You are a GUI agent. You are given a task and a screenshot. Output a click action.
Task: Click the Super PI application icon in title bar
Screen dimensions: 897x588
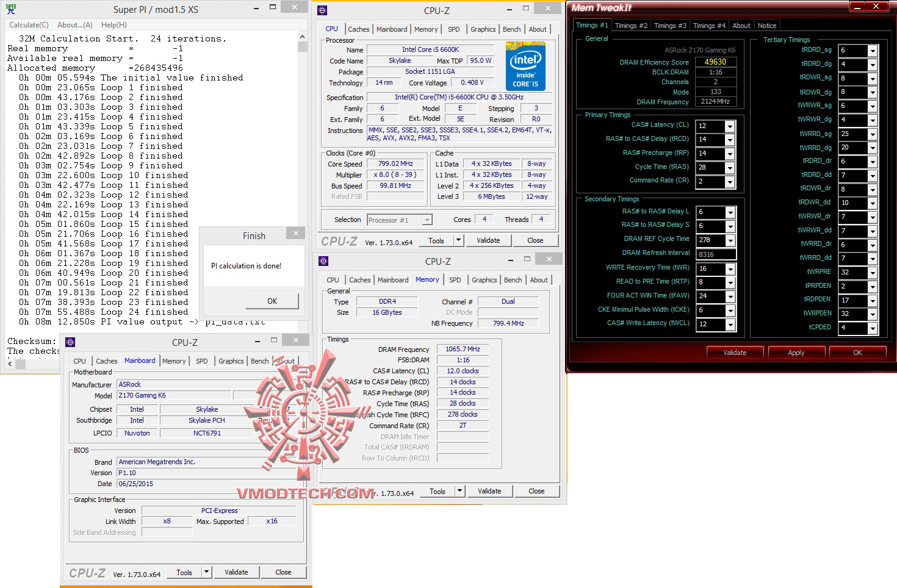click(x=11, y=9)
